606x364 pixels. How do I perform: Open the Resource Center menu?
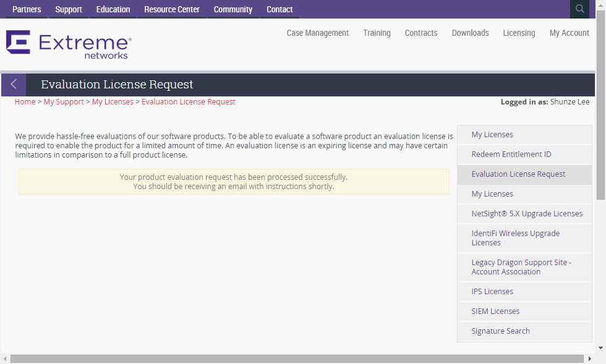point(172,9)
